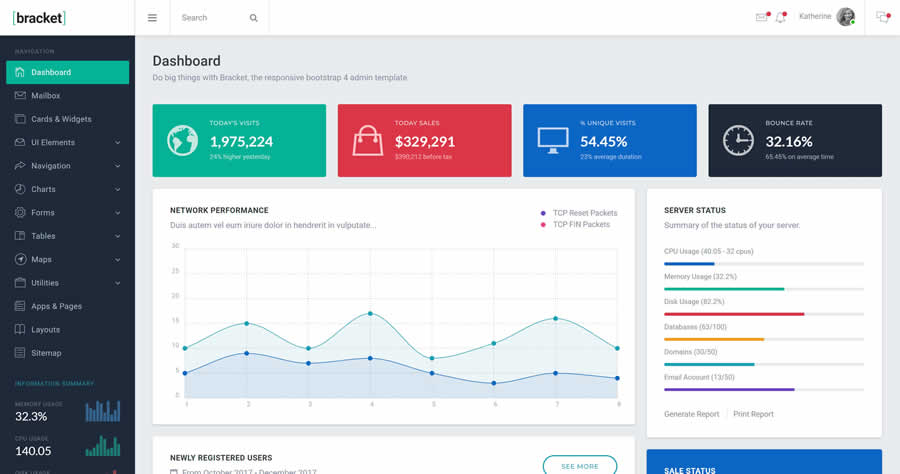900x474 pixels.
Task: Click the Server Status heading
Action: 695,210
